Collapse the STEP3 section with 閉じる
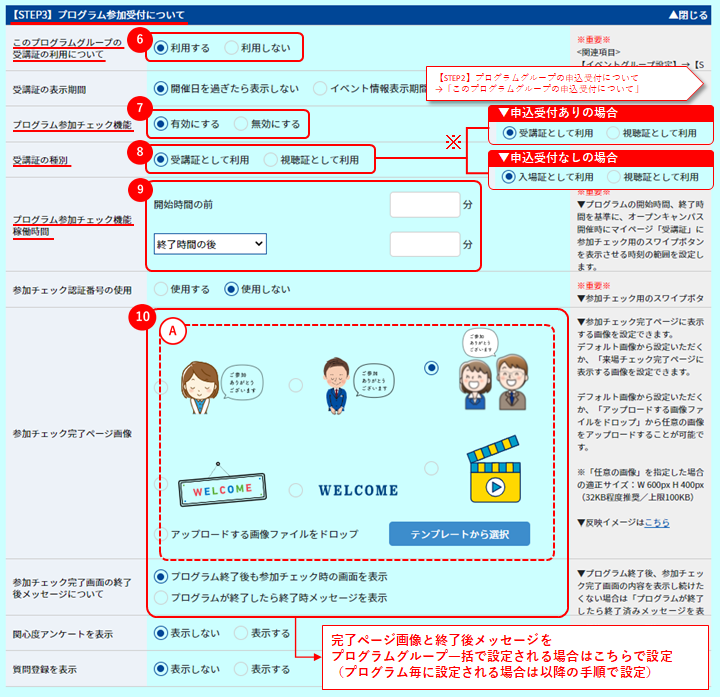This screenshot has width=720, height=697. pos(688,15)
